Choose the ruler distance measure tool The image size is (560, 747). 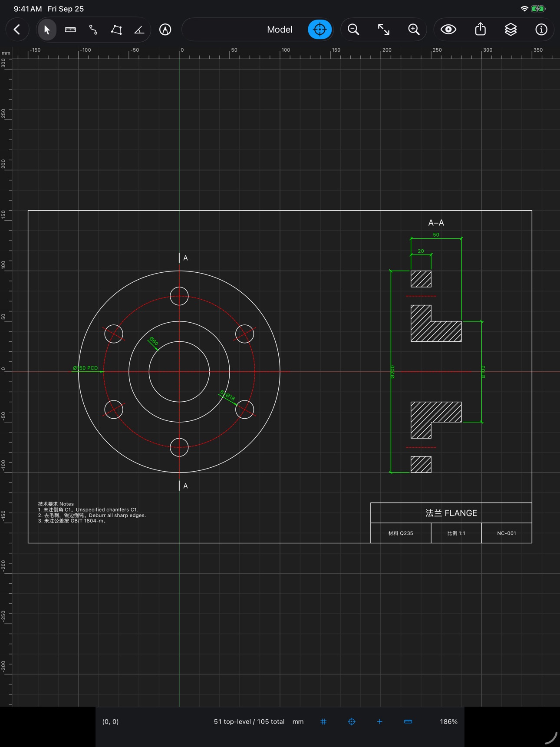coord(70,30)
